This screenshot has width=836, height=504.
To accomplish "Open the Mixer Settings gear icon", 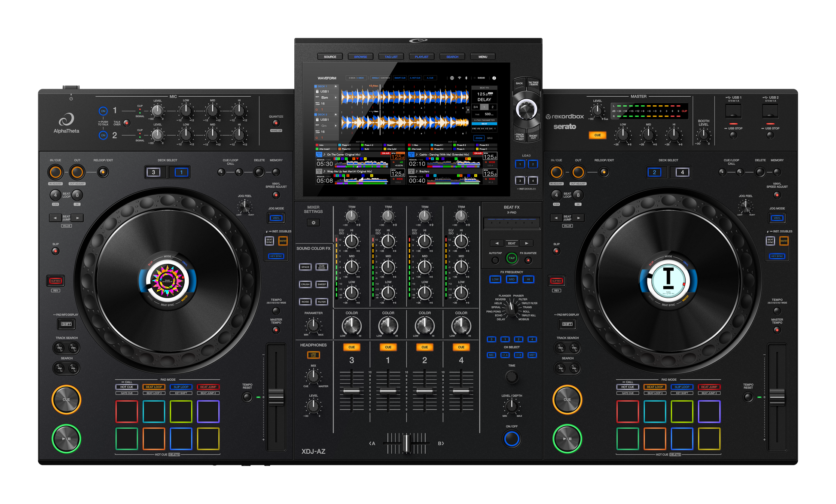I will click(314, 223).
